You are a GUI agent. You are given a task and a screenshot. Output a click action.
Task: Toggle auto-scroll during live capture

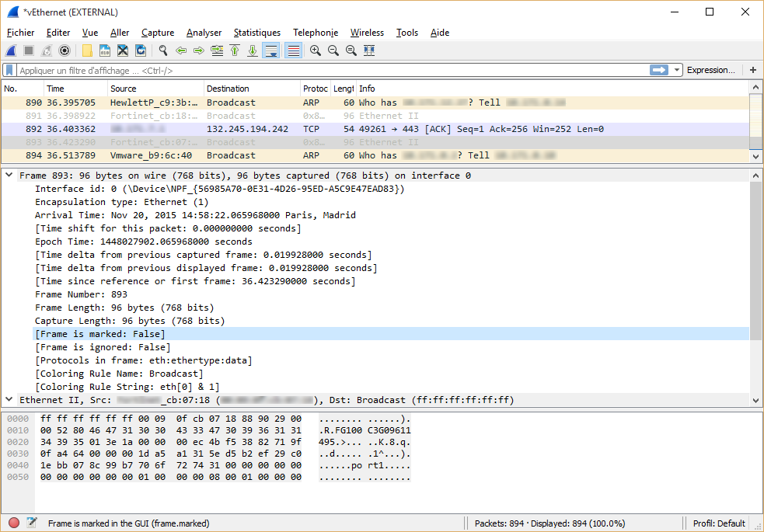pyautogui.click(x=271, y=50)
